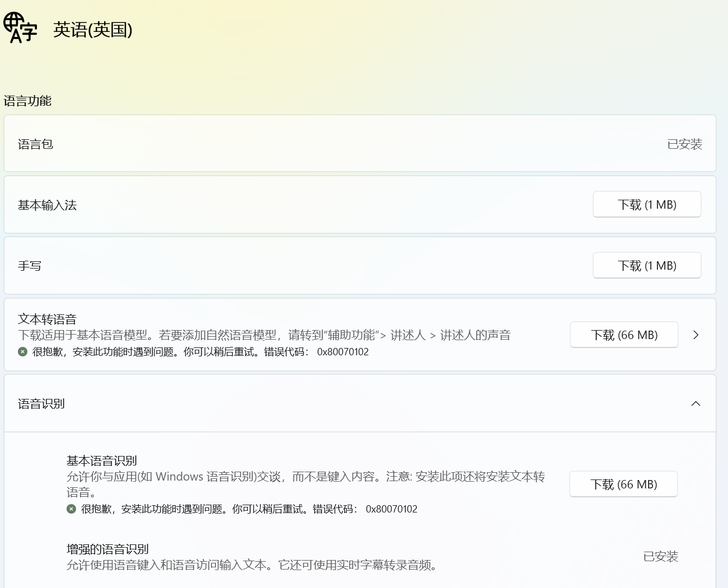Image resolution: width=728 pixels, height=588 pixels.
Task: Click the 文本转语音 description about 讲述人
Action: pos(264,335)
